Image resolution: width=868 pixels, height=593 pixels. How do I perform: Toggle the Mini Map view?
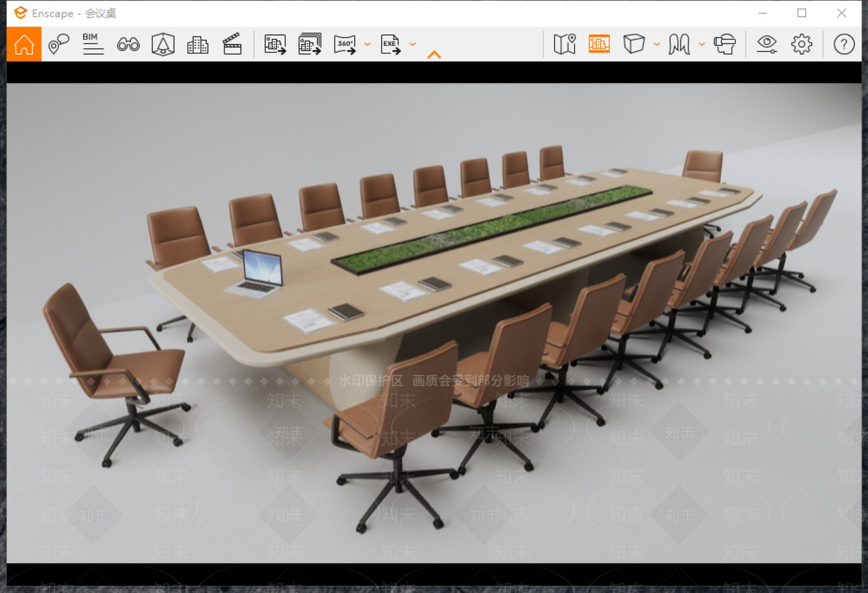pyautogui.click(x=565, y=44)
